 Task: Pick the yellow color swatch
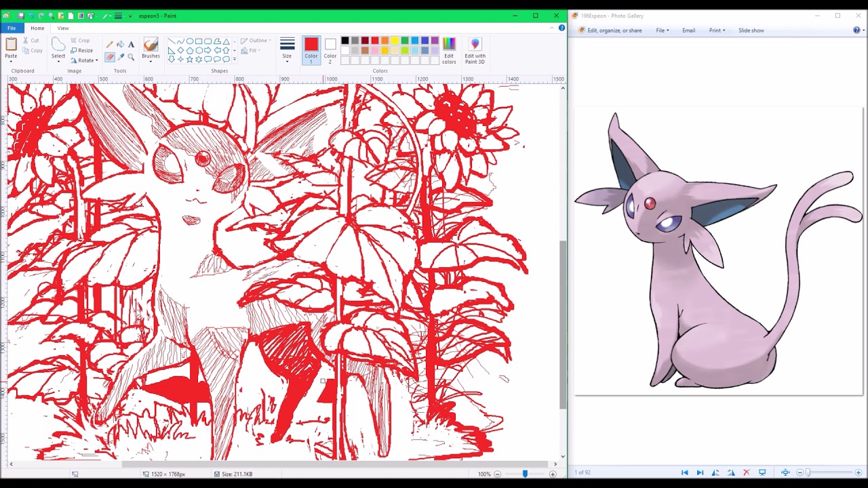click(x=395, y=41)
